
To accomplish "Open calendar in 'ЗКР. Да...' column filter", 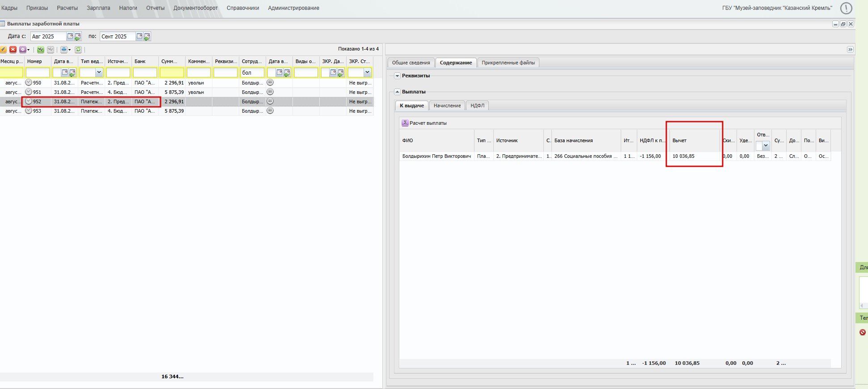I will click(333, 72).
